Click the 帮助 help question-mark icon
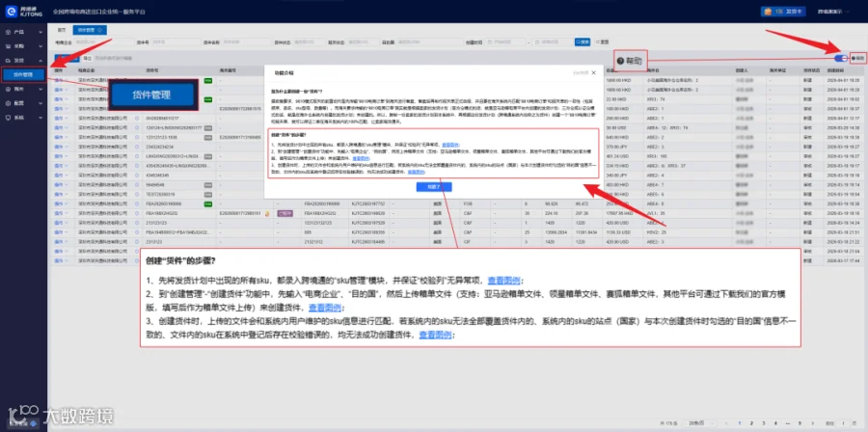 (854, 58)
